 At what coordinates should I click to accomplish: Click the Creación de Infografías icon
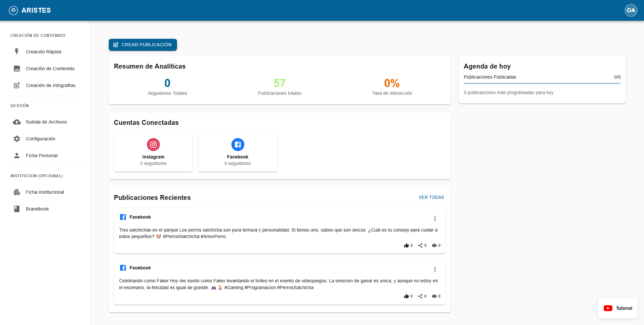pos(17,85)
